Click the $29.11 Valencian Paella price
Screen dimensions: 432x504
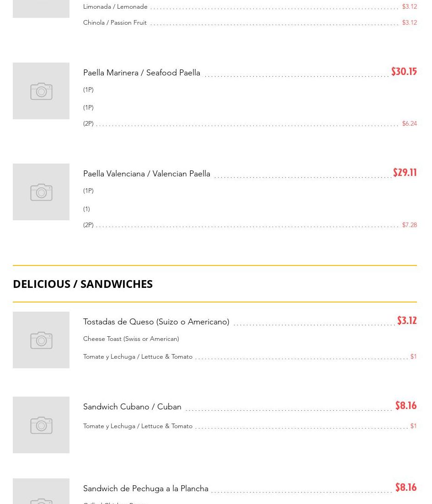coord(405,173)
